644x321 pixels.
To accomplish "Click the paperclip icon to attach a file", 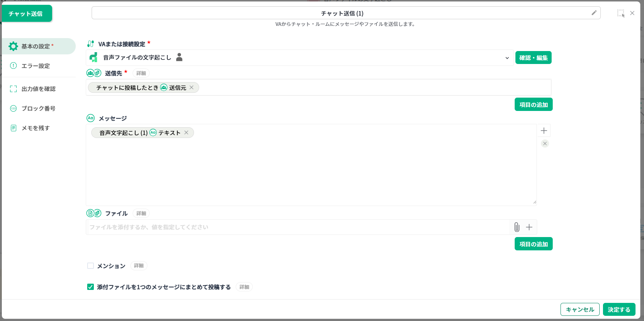I will (x=517, y=227).
